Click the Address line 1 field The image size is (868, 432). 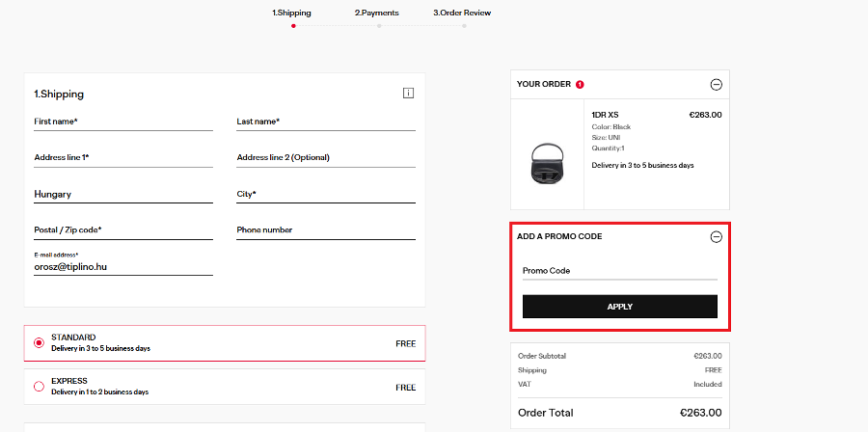122,157
